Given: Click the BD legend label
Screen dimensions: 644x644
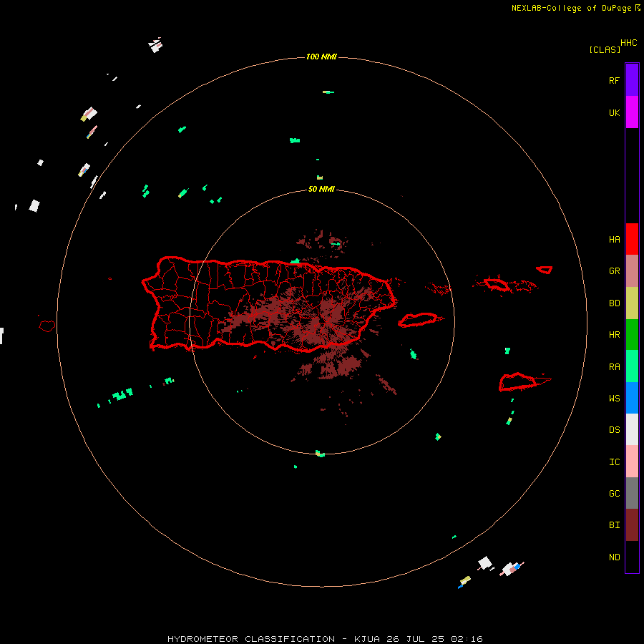Looking at the screenshot, I should 614,303.
